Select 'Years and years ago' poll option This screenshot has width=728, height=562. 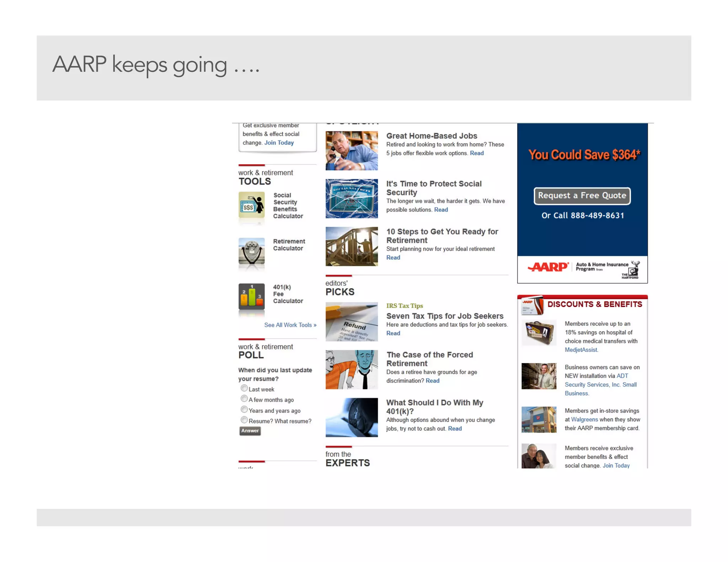244,410
